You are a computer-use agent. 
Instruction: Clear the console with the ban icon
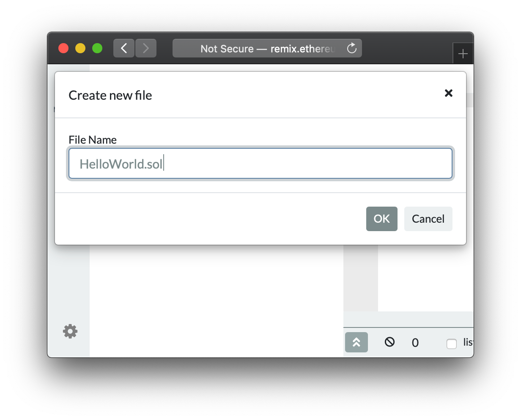(x=389, y=342)
